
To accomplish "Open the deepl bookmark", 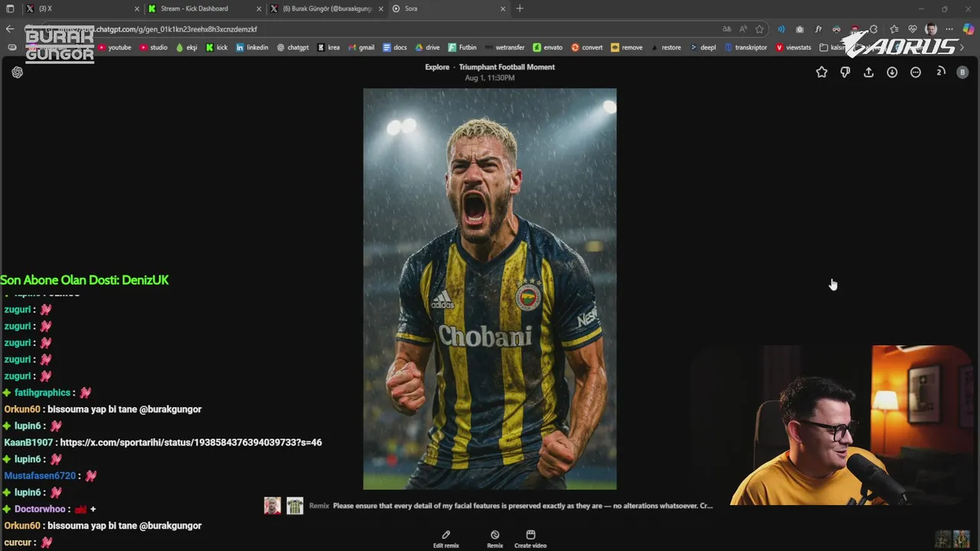I will pos(703,47).
